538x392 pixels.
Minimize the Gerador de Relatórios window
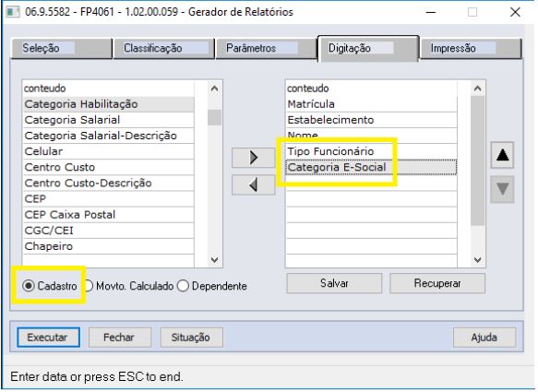[x=431, y=12]
